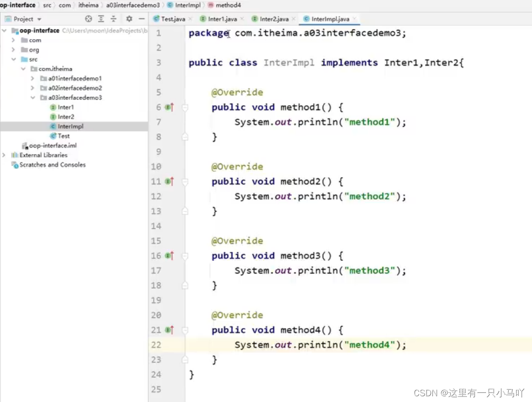Collapse the src folder

(x=13, y=59)
